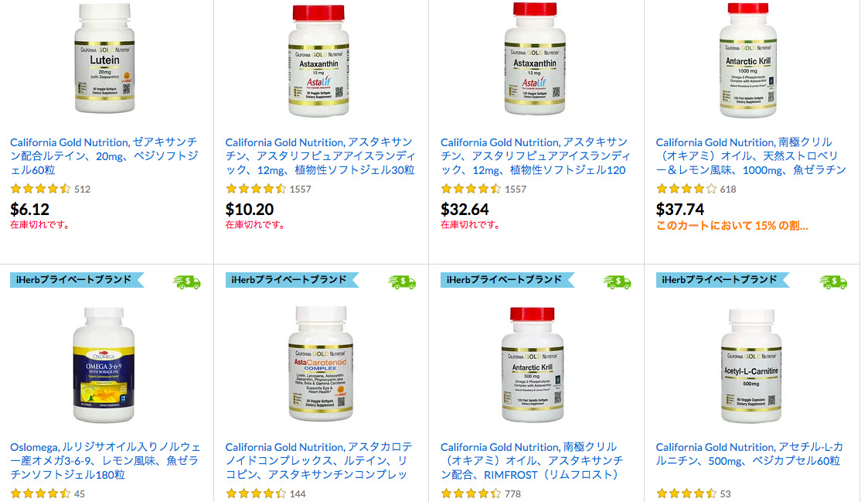868x502 pixels.
Task: Open the アセチル-L-カルニチン 500mg product link
Action: click(750, 454)
